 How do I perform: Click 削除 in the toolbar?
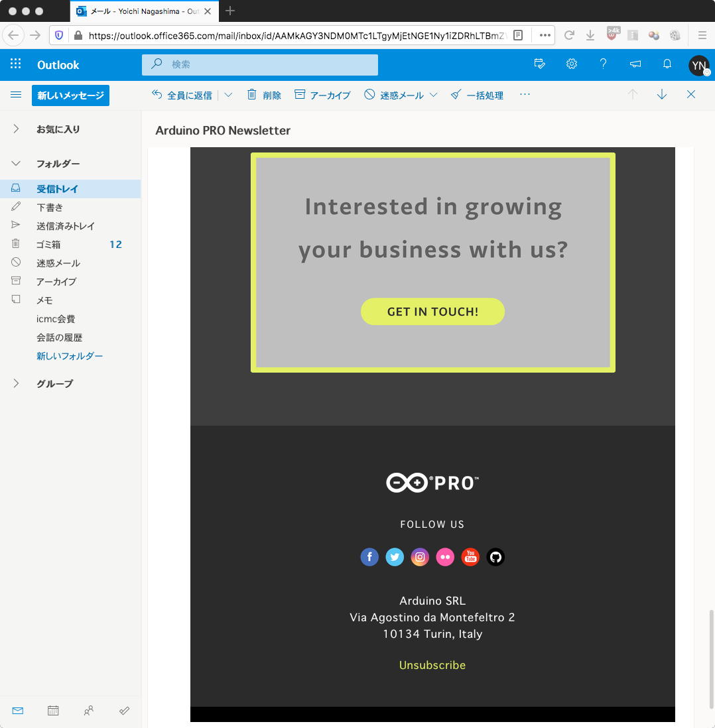(264, 95)
